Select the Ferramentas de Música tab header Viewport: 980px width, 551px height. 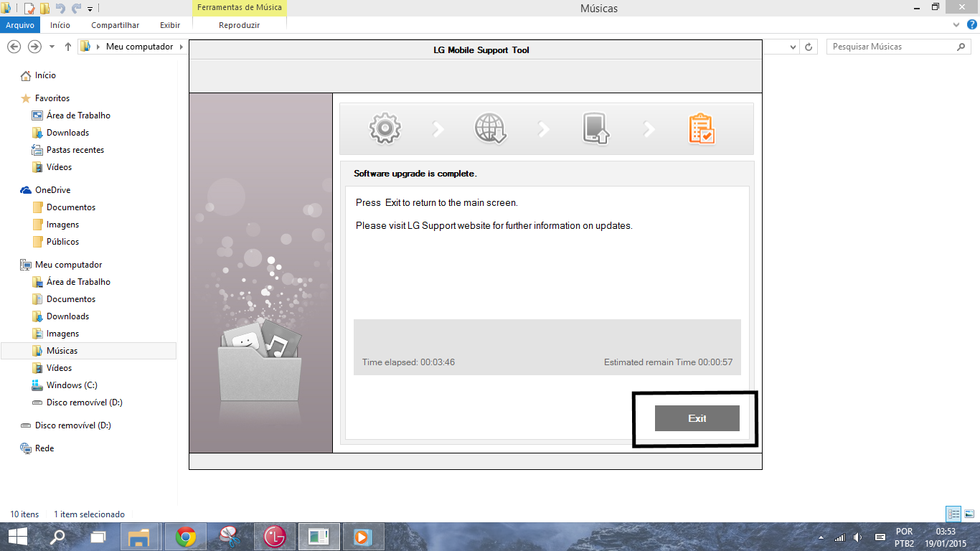click(x=239, y=8)
